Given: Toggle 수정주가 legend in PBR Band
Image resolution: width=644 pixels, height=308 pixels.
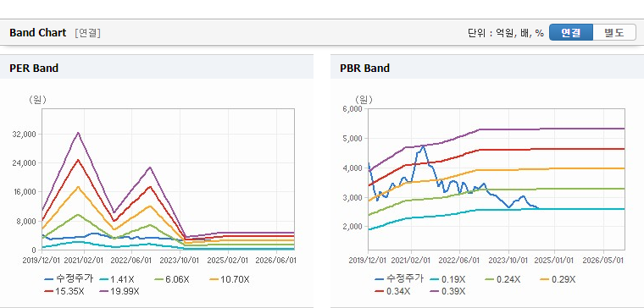Looking at the screenshot, I should point(399,279).
